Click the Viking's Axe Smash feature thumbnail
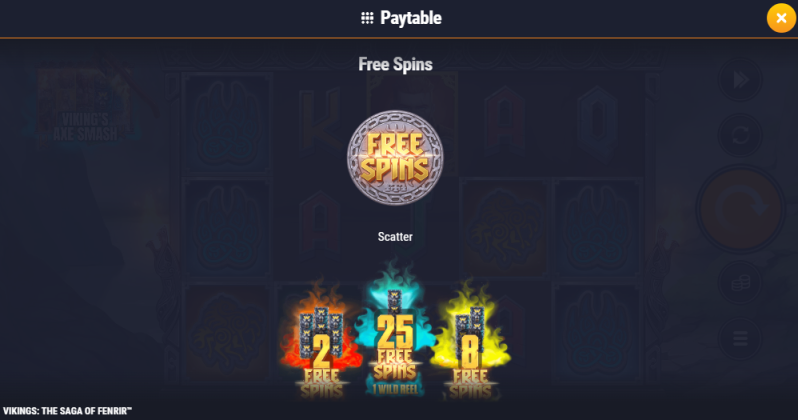798x420 pixels. (84, 108)
